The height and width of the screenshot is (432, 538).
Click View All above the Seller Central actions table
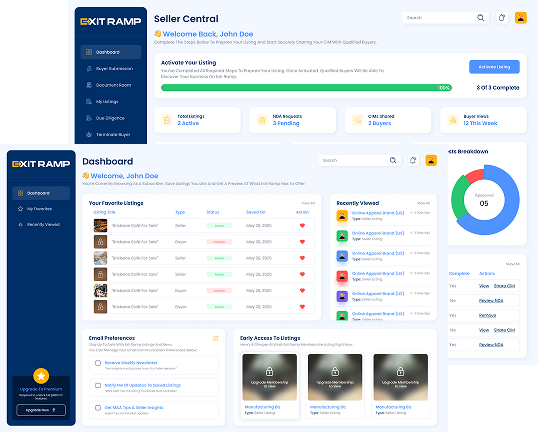[x=513, y=264]
